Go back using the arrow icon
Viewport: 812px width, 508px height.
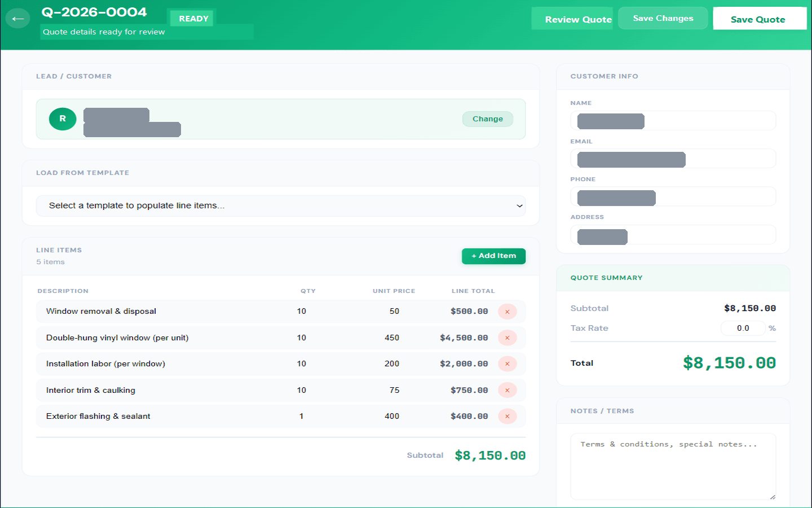(17, 19)
